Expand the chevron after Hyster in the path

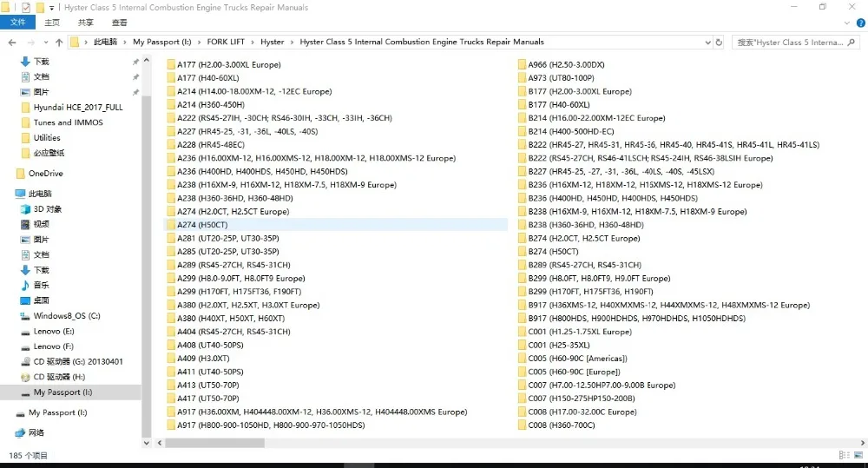292,42
